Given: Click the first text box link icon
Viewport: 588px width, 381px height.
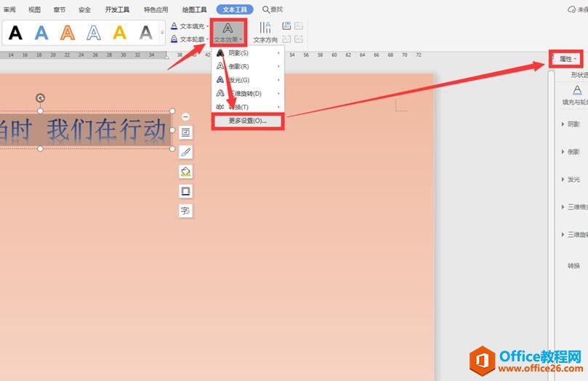Looking at the screenshot, I should [x=286, y=26].
